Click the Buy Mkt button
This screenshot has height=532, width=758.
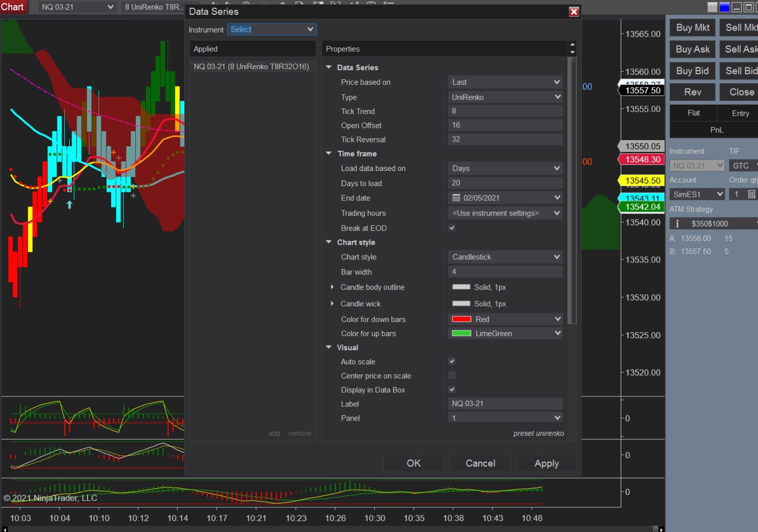692,28
